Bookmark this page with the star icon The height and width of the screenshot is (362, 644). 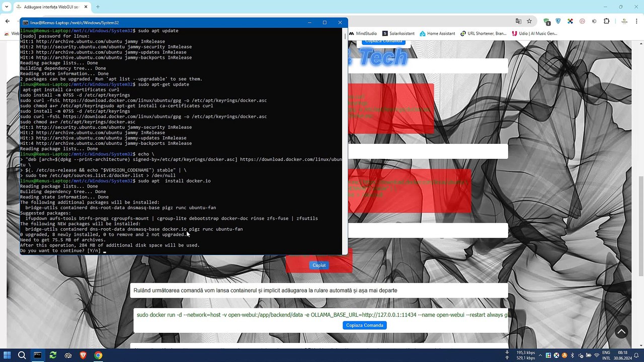pyautogui.click(x=529, y=21)
